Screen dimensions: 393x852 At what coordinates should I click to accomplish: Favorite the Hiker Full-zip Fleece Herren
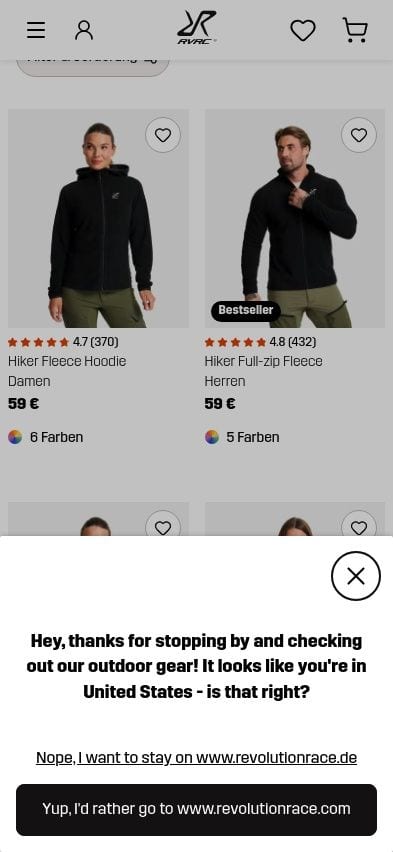click(359, 135)
